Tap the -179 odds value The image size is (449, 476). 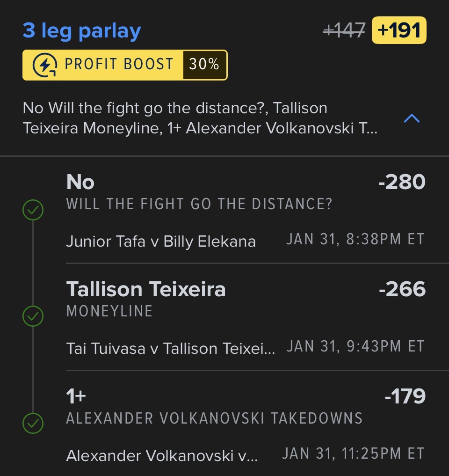405,396
